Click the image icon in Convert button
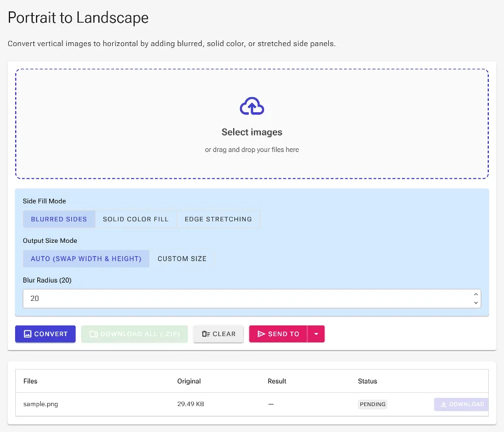Screen dimensions: 504x432 [28, 334]
